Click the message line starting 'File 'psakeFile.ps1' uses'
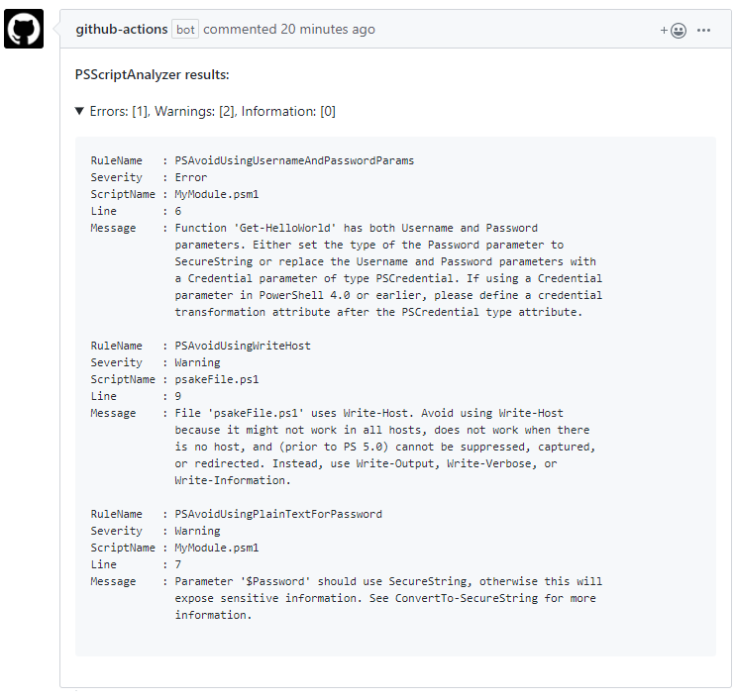Viewport: 735px width, 700px height. 368,413
